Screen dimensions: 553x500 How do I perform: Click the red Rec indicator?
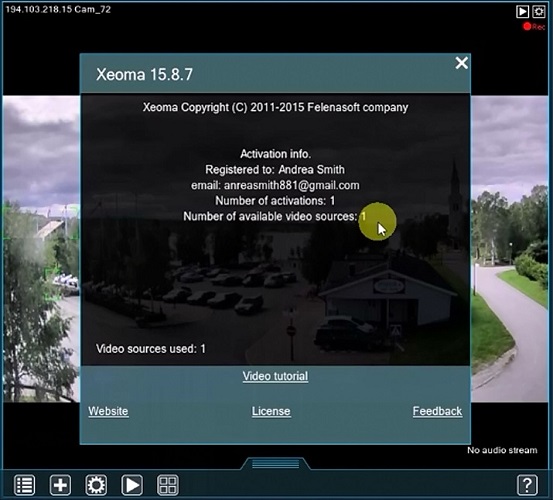tap(534, 26)
